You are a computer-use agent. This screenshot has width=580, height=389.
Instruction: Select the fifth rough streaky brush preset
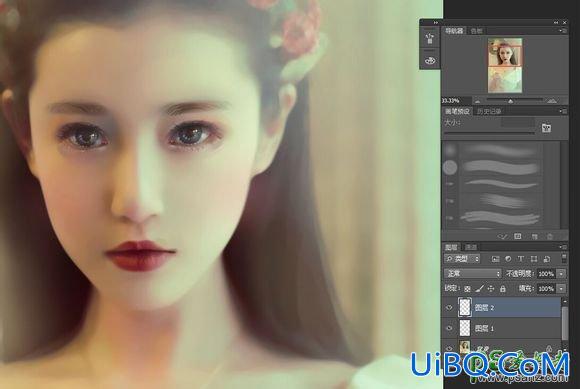(494, 218)
